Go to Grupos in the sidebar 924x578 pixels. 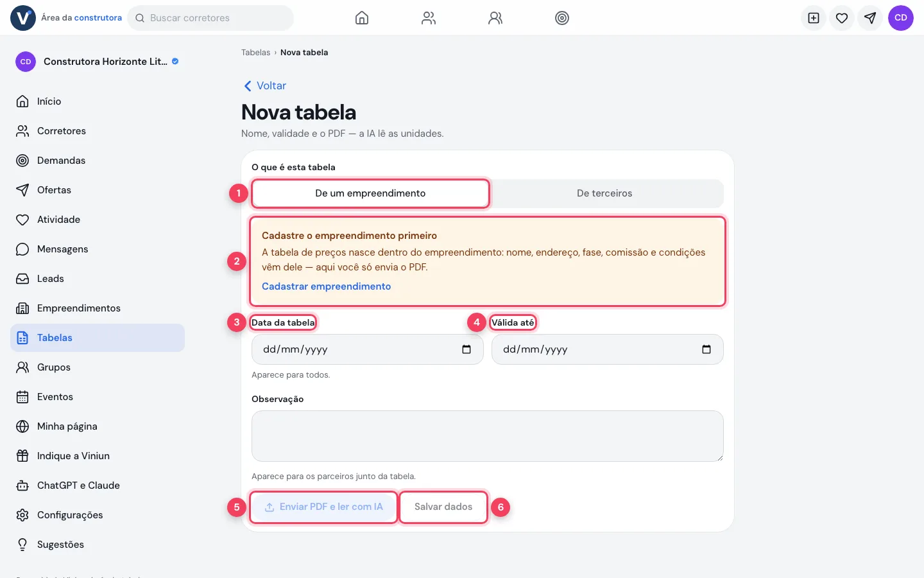coord(98,367)
